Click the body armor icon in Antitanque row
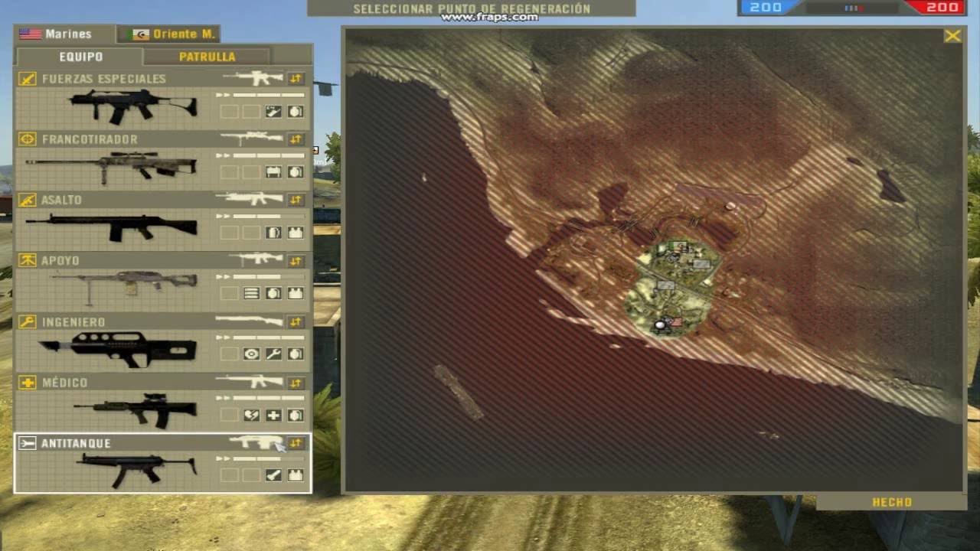Image resolution: width=980 pixels, height=551 pixels. [x=296, y=475]
